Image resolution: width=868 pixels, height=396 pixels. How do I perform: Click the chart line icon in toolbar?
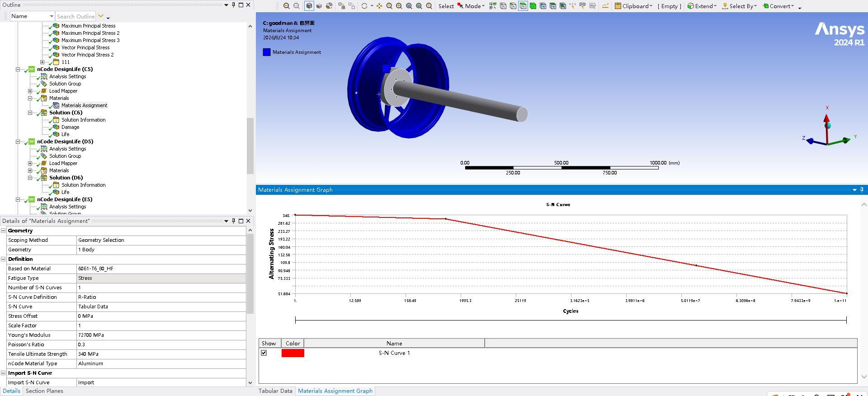point(605,6)
